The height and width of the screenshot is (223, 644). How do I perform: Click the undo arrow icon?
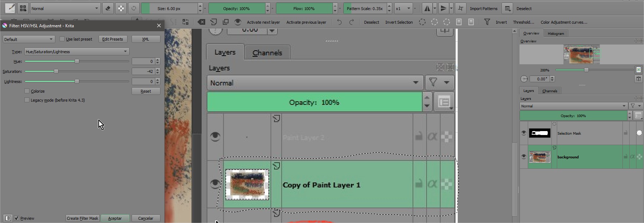pyautogui.click(x=339, y=22)
